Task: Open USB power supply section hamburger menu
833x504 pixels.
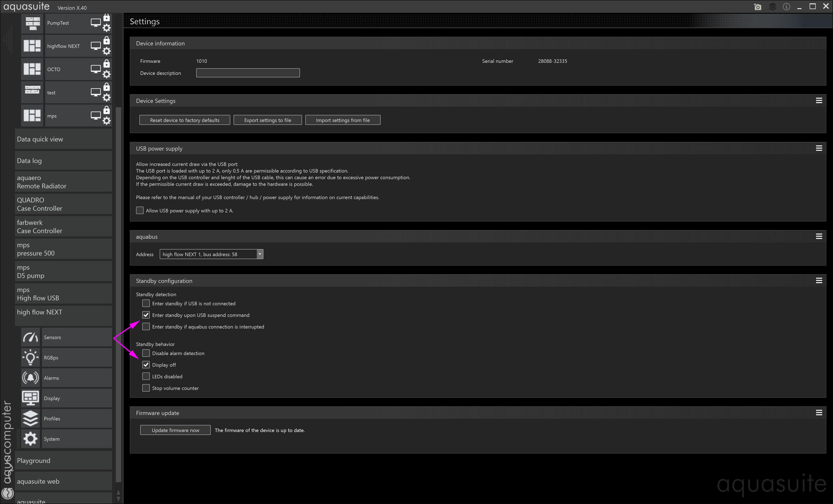Action: (819, 148)
